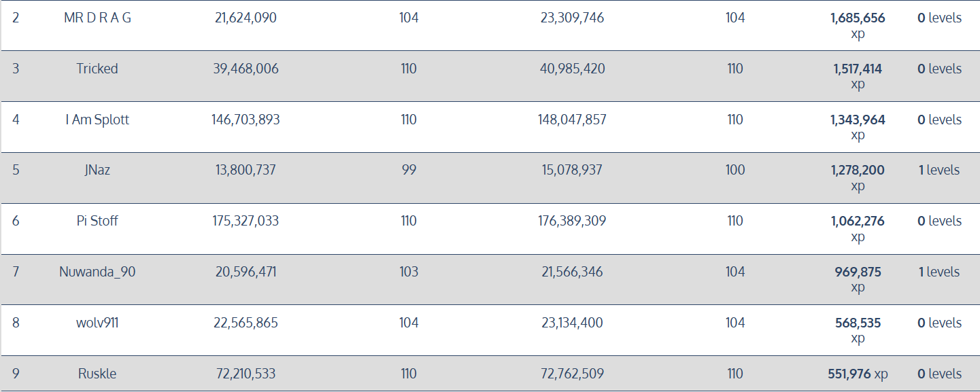This screenshot has width=980, height=392.
Task: Click JNaz's 1 levels gained cell
Action: 939,170
